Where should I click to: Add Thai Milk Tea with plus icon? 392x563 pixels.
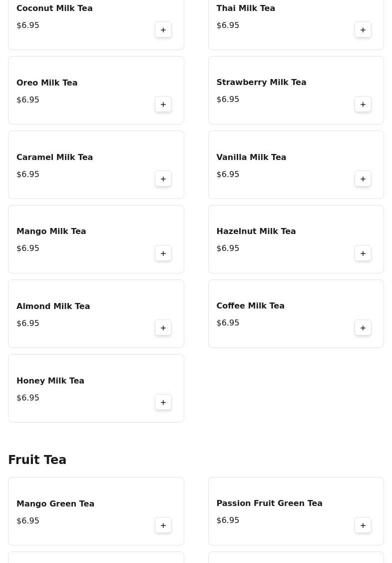coord(363,30)
